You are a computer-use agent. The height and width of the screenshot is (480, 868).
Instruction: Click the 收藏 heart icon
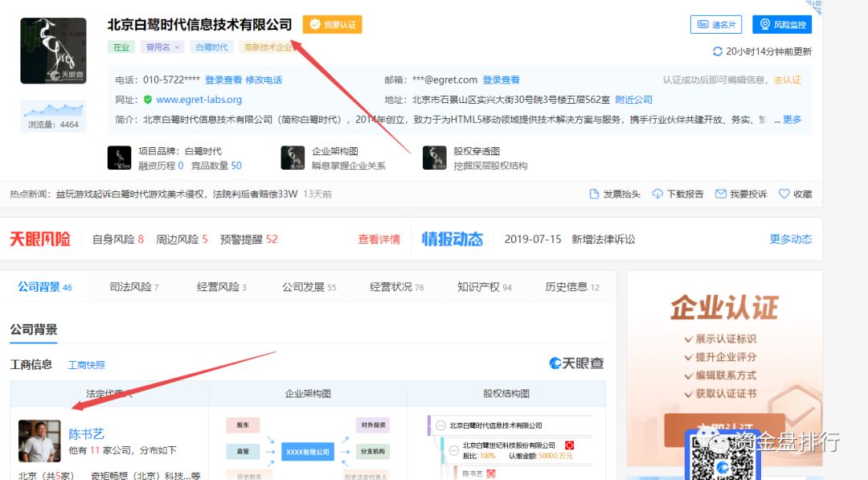point(784,194)
